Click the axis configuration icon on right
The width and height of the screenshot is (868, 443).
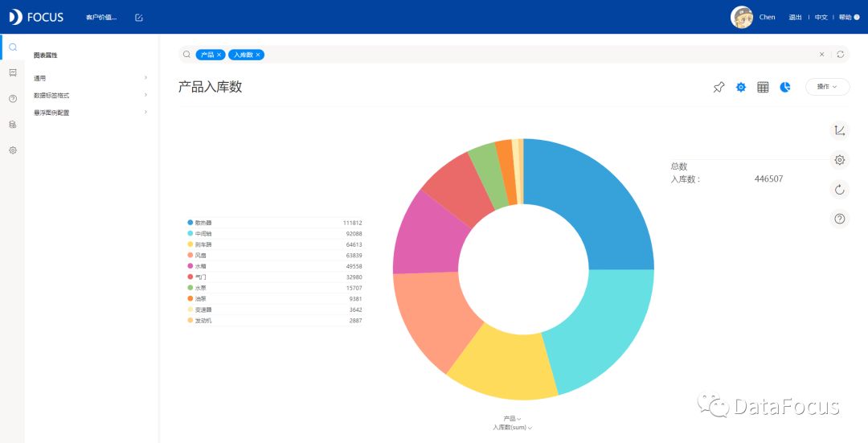(840, 131)
